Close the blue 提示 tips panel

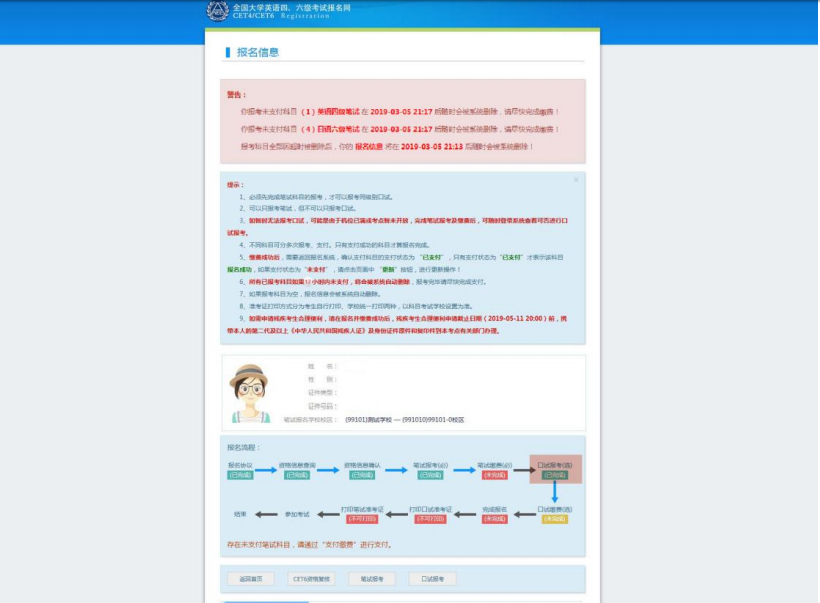576,180
